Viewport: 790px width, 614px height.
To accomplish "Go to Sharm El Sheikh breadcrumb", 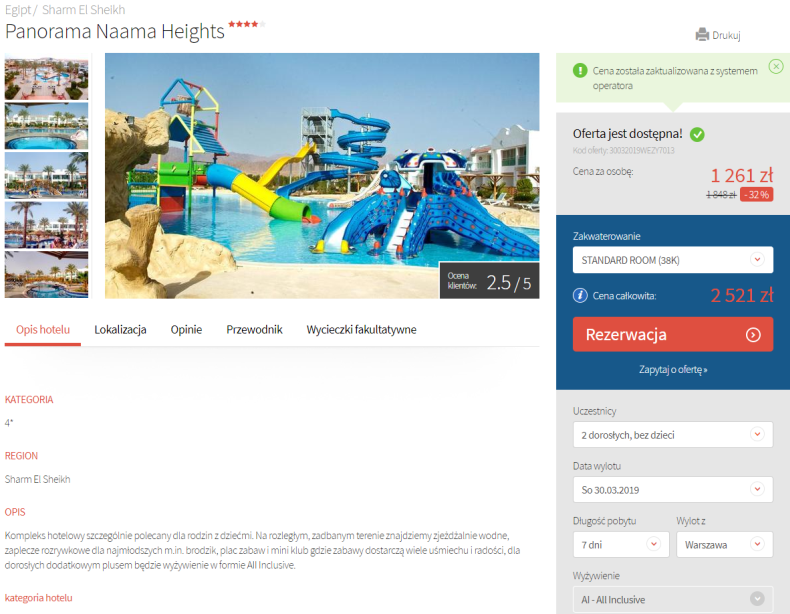I will coord(84,10).
